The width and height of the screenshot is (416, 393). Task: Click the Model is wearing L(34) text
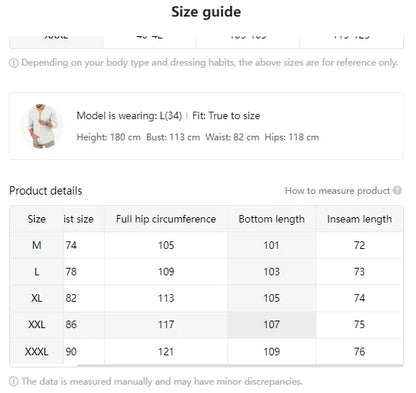pos(129,116)
